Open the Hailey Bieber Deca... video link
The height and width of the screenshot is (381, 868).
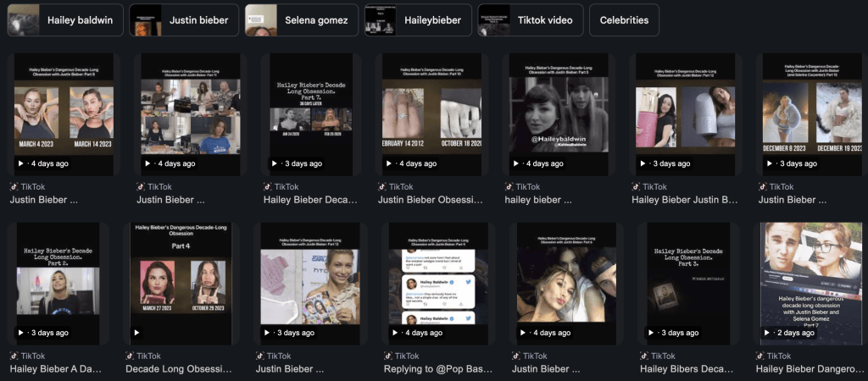click(310, 200)
